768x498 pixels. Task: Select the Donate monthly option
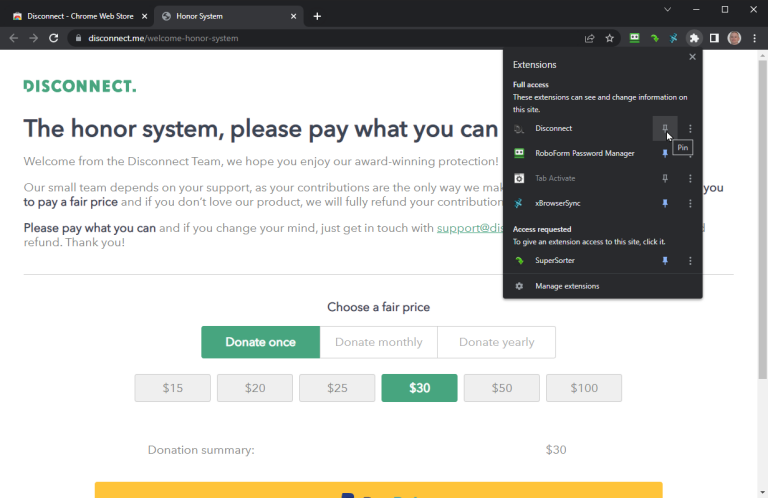378,342
